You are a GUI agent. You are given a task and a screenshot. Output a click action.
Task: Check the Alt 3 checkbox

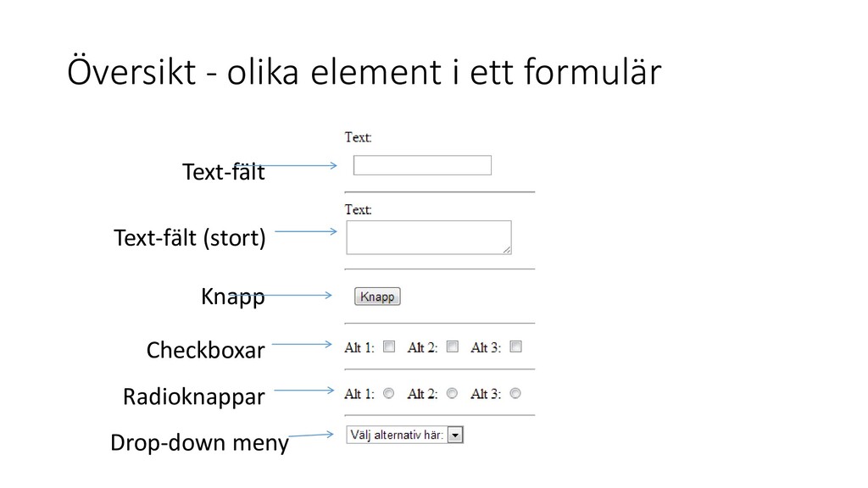pos(515,347)
